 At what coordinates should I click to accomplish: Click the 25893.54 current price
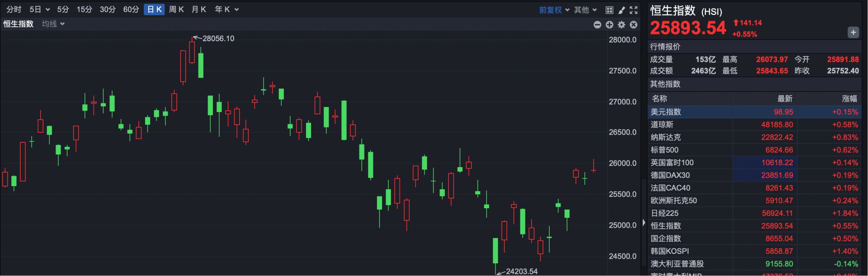[x=688, y=28]
